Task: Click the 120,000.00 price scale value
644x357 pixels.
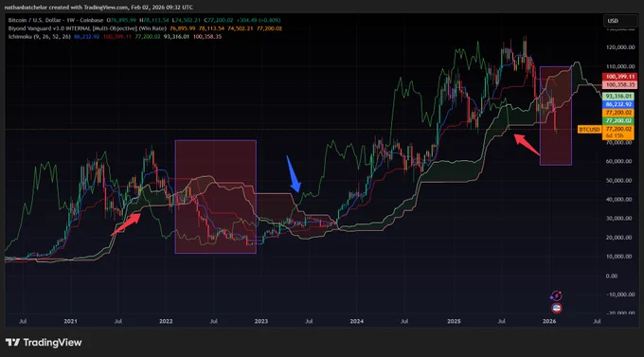Action: pos(620,47)
